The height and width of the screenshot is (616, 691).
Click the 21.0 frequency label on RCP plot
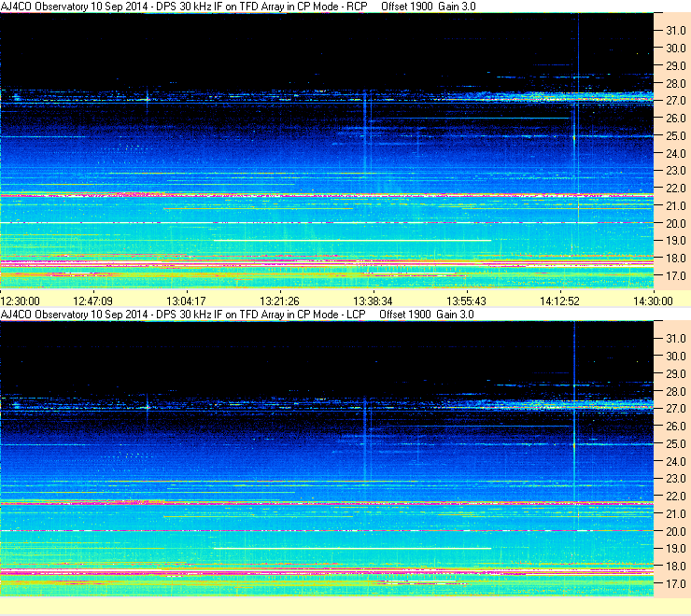coord(676,205)
